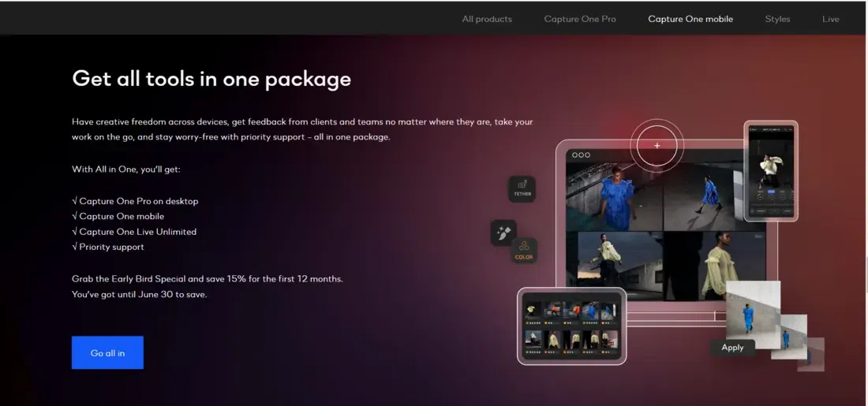This screenshot has height=406, width=868.
Task: Open the Styles navigation link
Action: (x=777, y=19)
